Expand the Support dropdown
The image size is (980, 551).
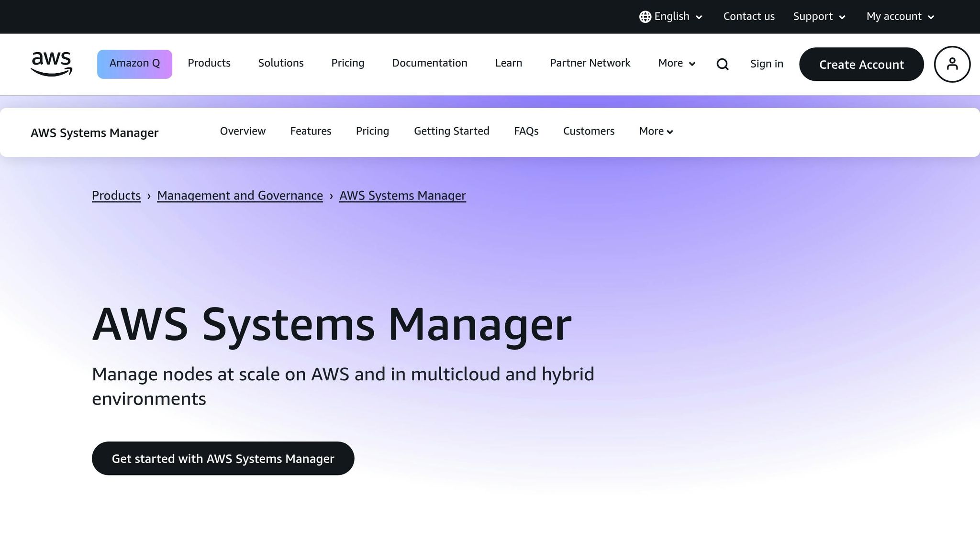819,17
